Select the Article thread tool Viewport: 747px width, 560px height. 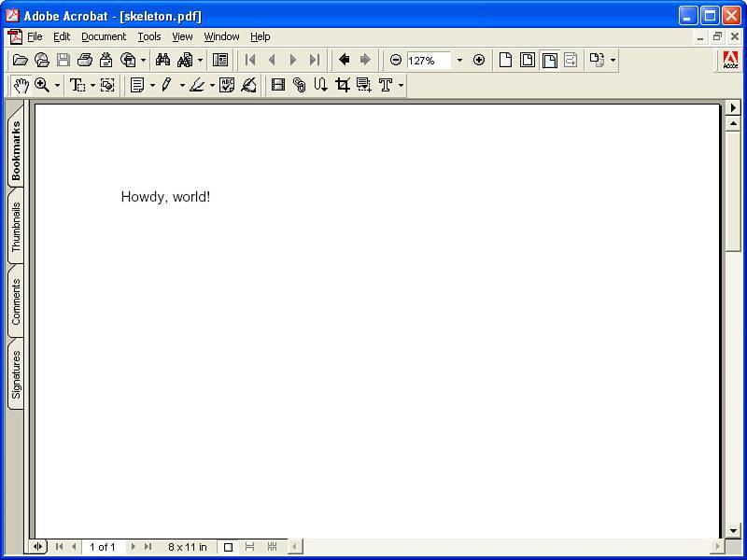pos(320,85)
